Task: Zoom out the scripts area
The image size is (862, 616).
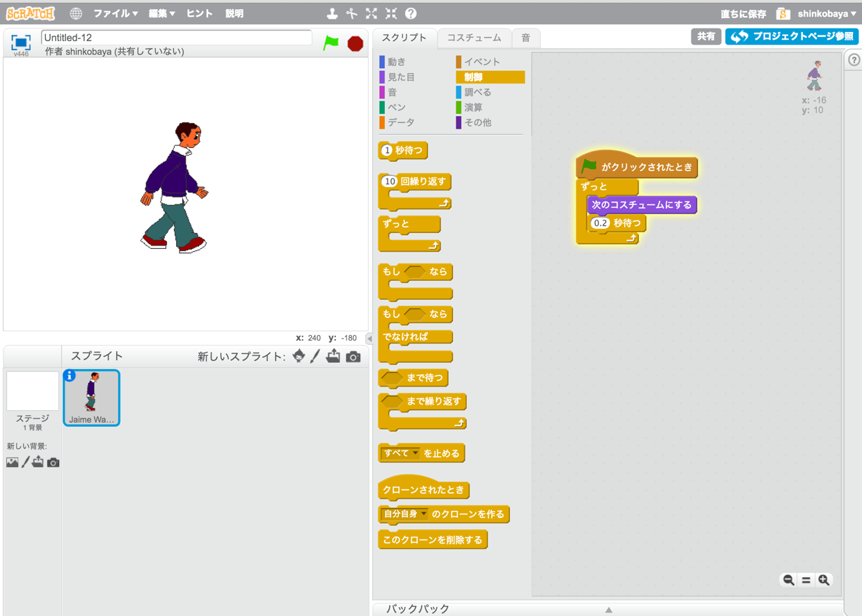Action: [788, 580]
